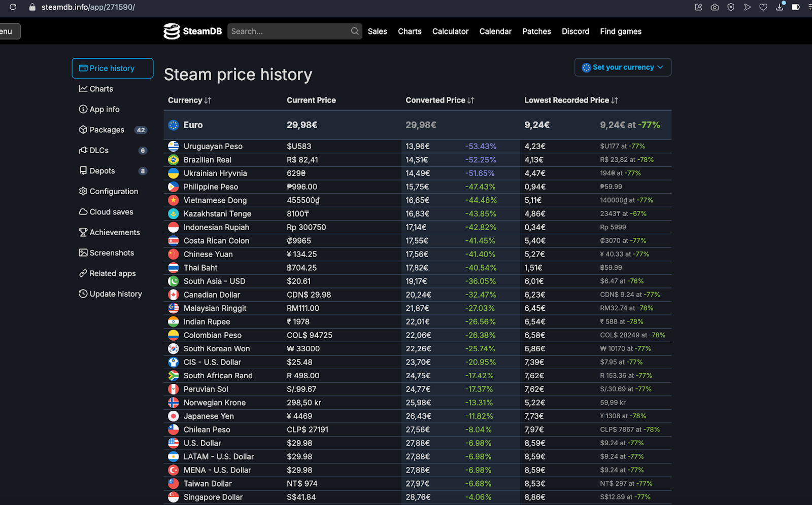Click the heart icon in browser toolbar

tap(763, 7)
